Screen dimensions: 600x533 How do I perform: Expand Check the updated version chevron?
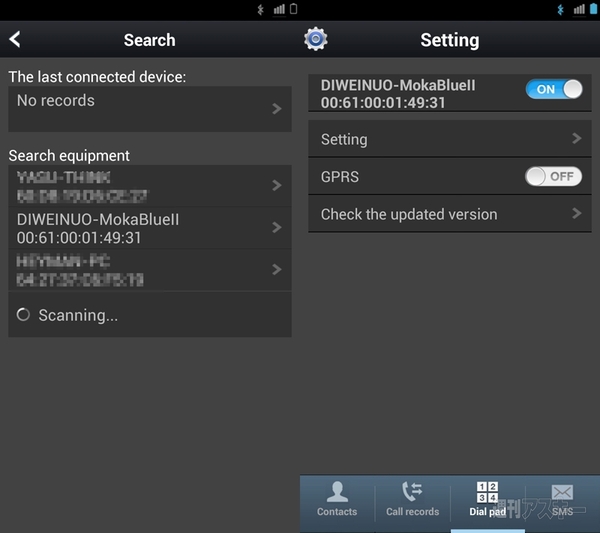click(x=577, y=214)
